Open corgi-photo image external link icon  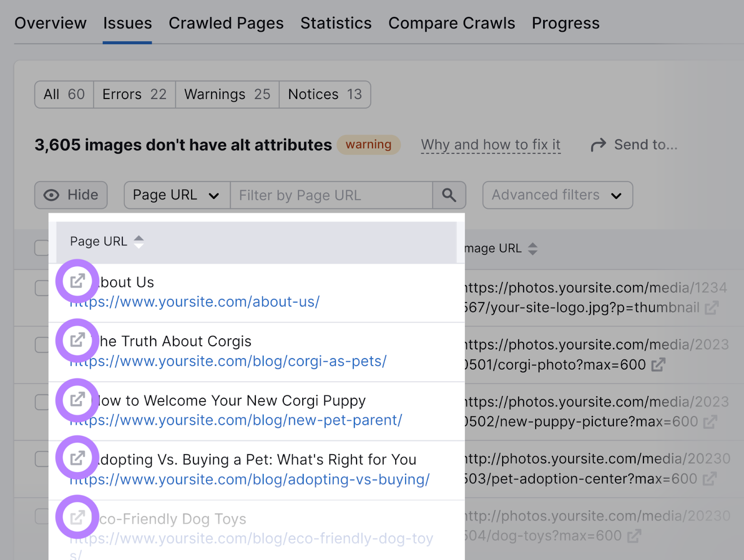(x=658, y=365)
